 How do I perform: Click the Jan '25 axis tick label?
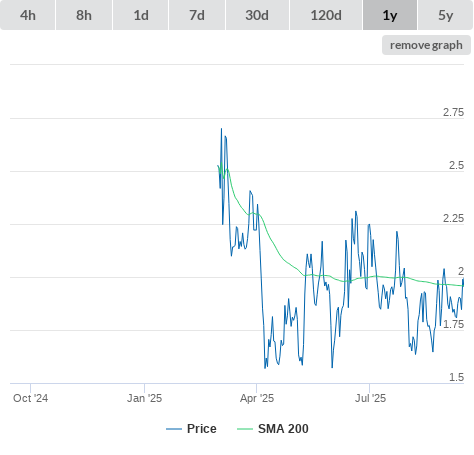coord(144,398)
